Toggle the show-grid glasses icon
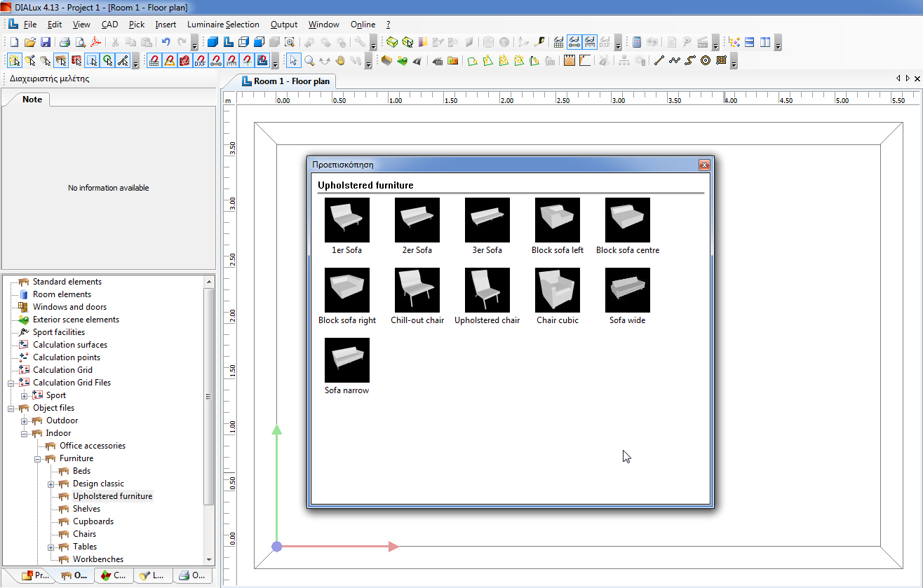The width and height of the screenshot is (923, 588). click(x=558, y=42)
